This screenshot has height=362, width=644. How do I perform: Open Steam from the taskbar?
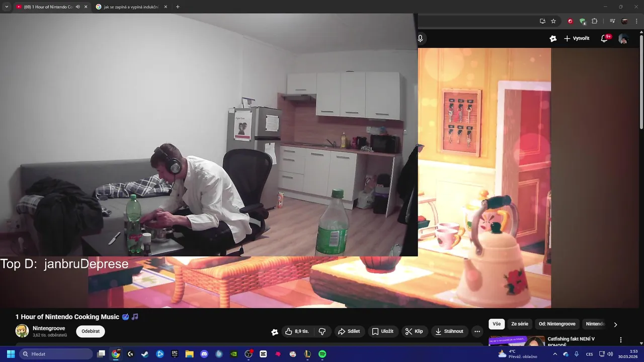(145, 354)
